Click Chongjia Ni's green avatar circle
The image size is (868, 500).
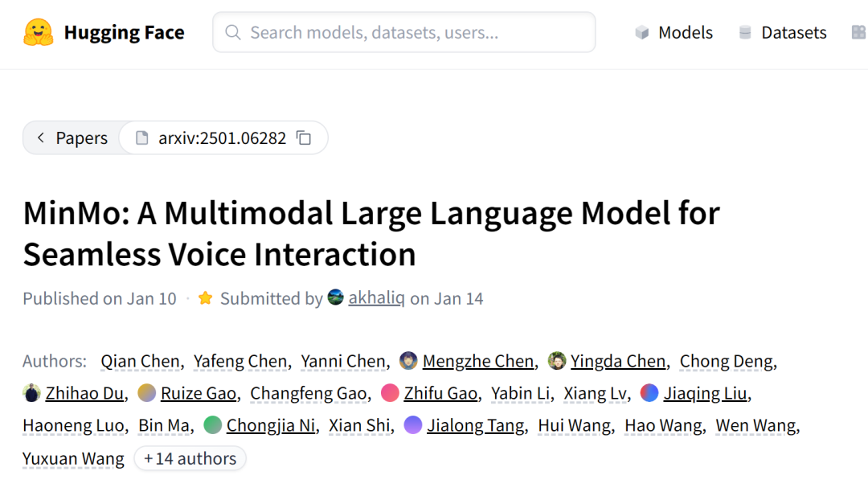click(212, 424)
